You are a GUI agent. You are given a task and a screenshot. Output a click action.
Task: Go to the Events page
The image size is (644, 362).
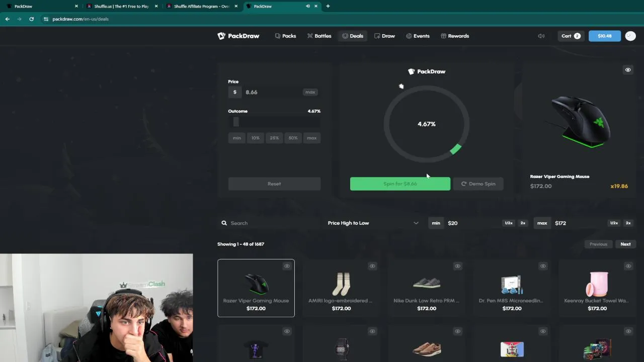pyautogui.click(x=418, y=36)
